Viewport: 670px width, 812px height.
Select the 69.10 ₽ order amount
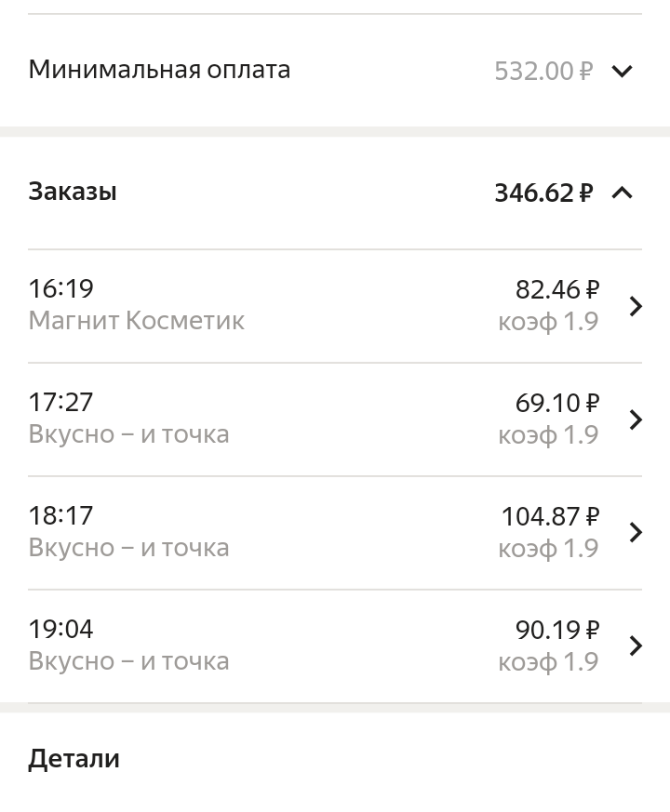point(556,404)
